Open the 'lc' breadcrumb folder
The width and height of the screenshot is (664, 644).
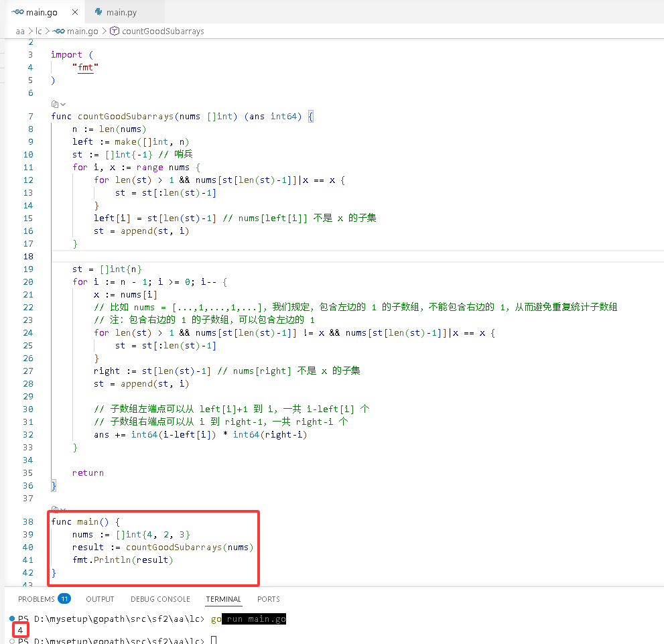(39, 31)
